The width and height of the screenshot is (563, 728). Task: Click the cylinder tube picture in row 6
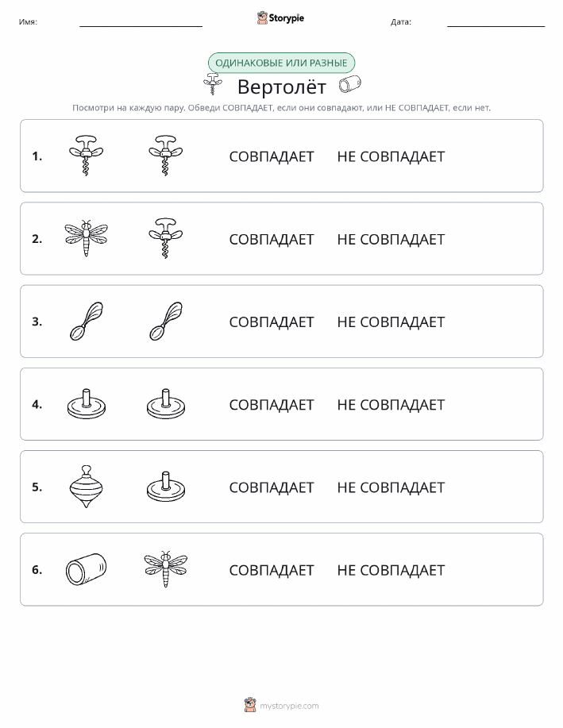[x=86, y=569]
